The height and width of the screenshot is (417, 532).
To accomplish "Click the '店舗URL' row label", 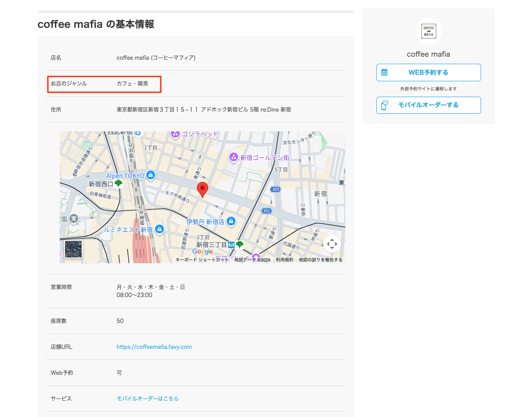I will click(x=62, y=347).
